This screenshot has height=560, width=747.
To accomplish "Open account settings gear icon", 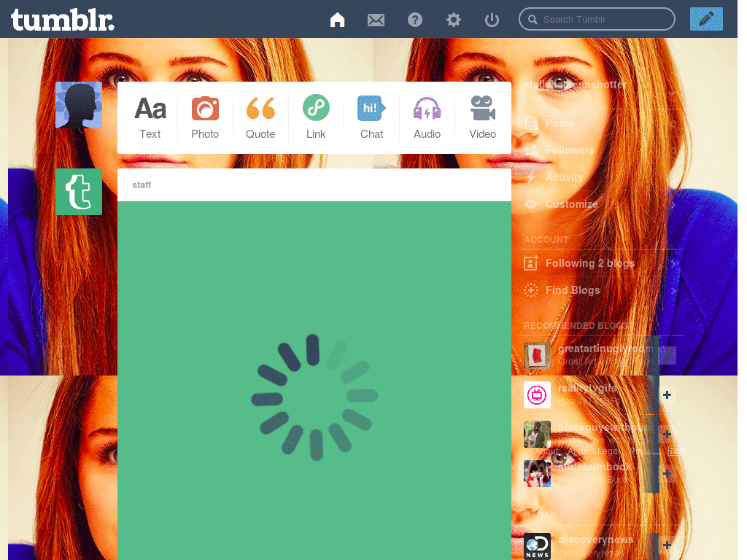I will 453,20.
